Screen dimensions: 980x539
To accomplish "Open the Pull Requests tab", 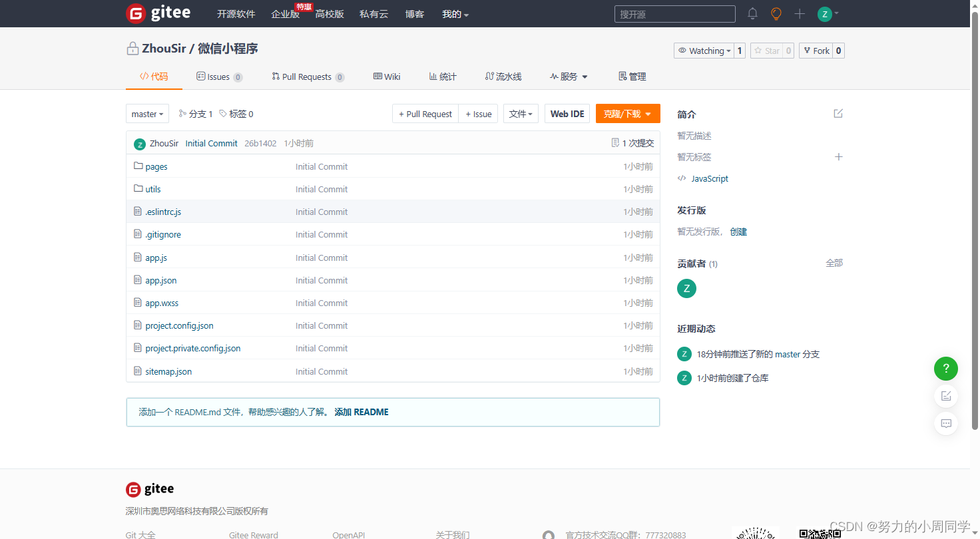I will coord(308,77).
